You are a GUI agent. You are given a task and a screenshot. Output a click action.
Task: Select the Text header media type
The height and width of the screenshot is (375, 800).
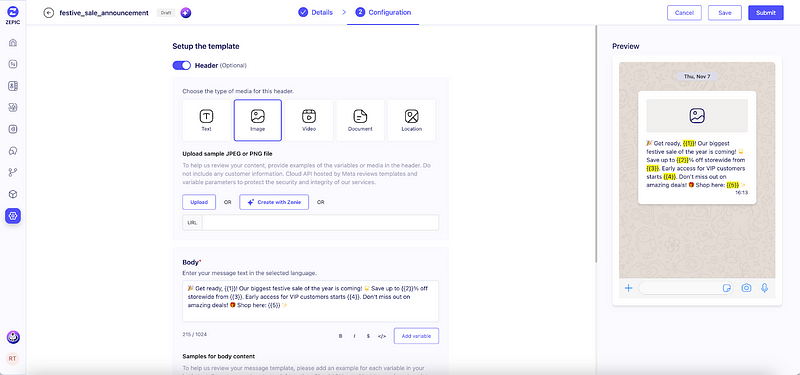206,120
